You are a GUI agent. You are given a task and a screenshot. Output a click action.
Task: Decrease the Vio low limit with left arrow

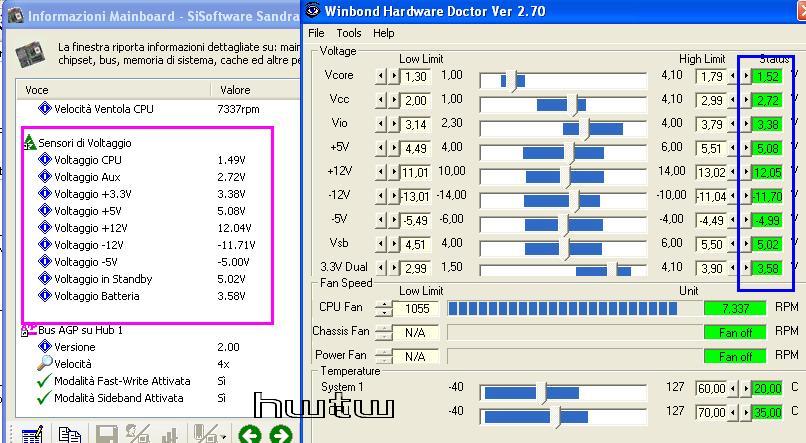(x=381, y=124)
